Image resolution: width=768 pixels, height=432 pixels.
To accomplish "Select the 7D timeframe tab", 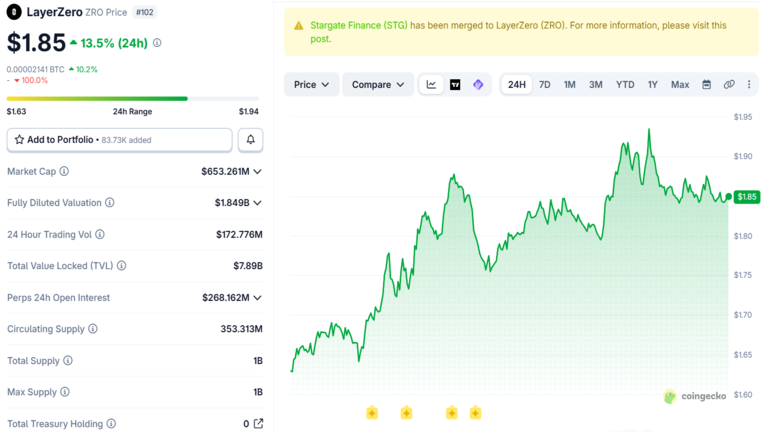I will (x=545, y=85).
